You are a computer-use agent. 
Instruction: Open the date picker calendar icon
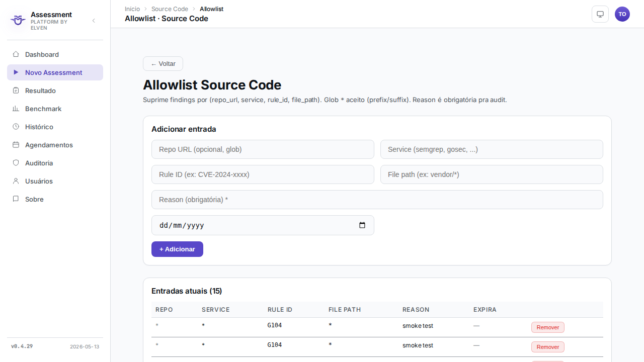pos(362,225)
